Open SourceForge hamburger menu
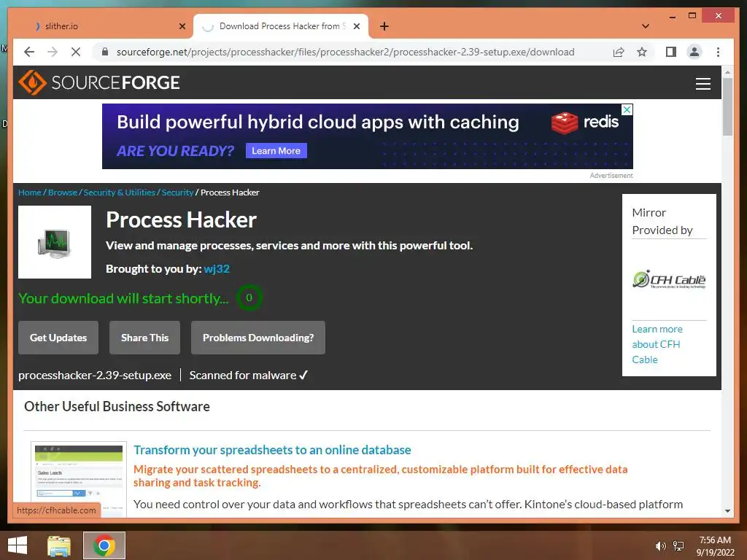Viewport: 747px width, 560px height. point(703,84)
